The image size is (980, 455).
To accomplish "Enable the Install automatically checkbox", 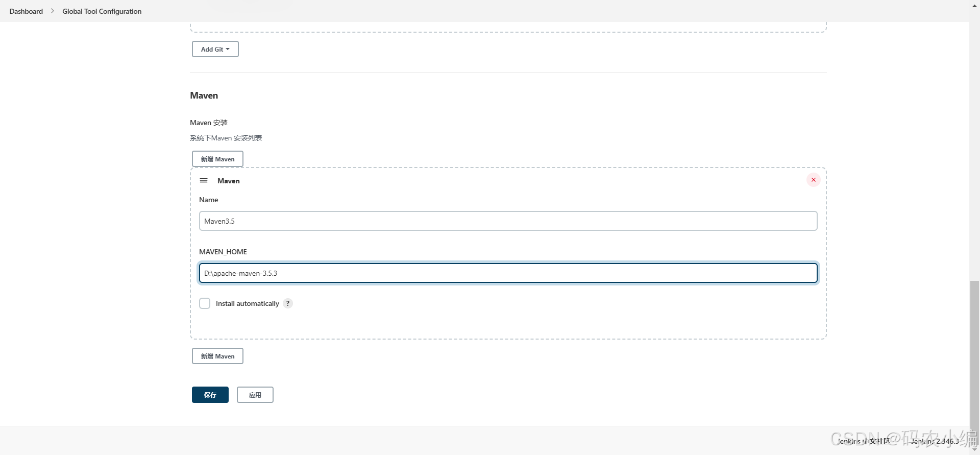I will click(205, 303).
